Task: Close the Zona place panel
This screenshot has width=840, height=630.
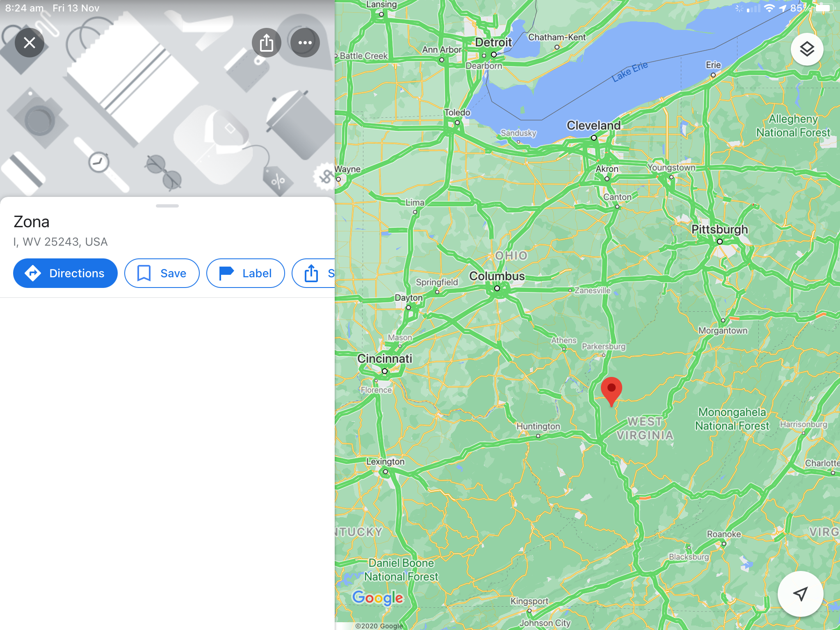Action: coord(30,43)
